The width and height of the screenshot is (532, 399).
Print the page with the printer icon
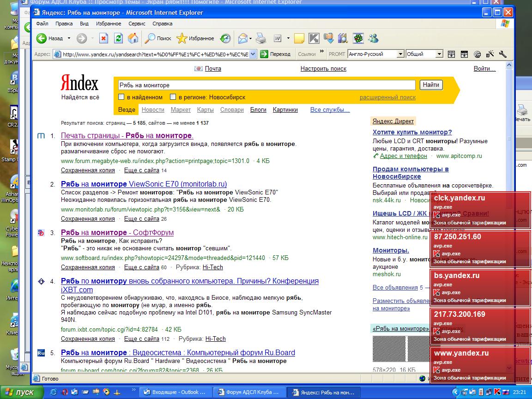pyautogui.click(x=260, y=38)
